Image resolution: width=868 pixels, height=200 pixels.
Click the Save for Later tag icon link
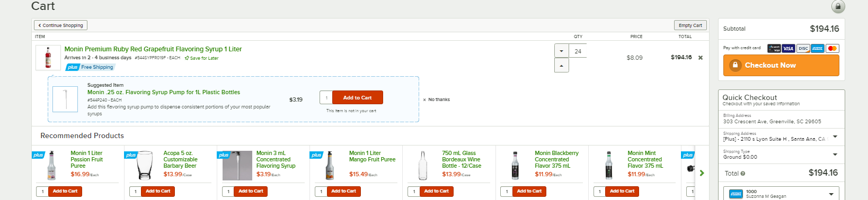tap(201, 58)
